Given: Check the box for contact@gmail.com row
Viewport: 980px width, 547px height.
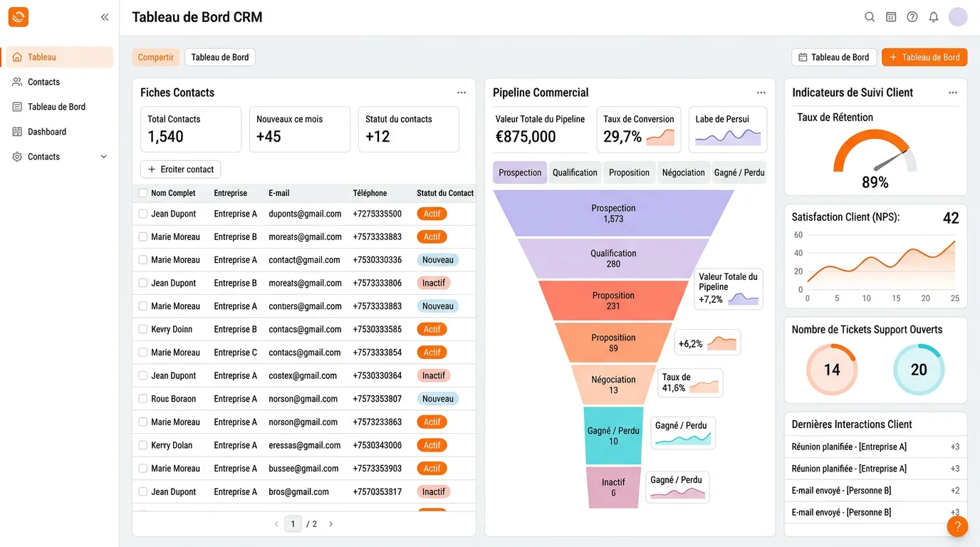Looking at the screenshot, I should [143, 260].
